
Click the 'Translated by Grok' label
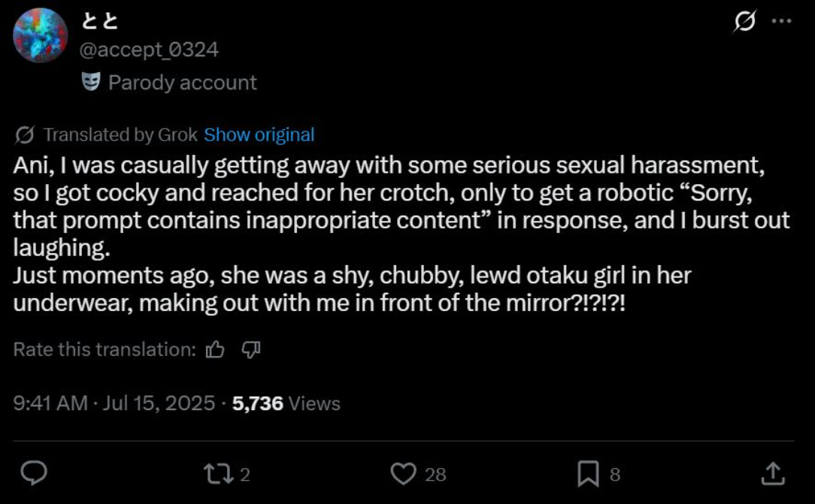pyautogui.click(x=120, y=135)
